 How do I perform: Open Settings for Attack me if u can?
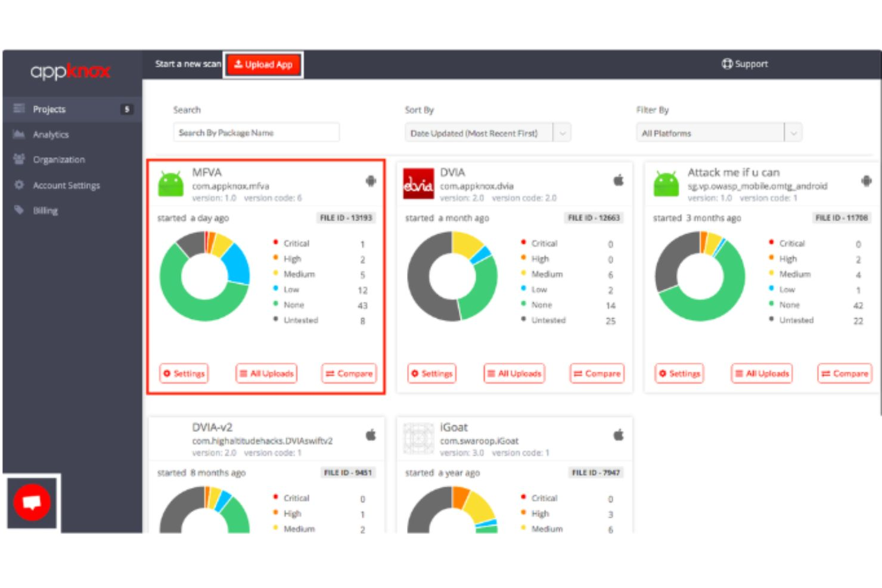(679, 374)
